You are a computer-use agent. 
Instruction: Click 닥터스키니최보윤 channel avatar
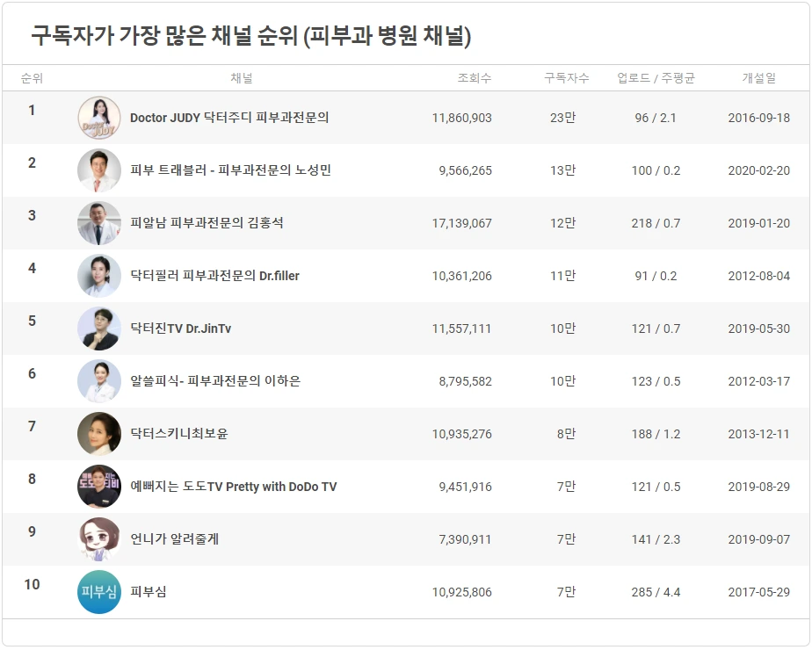click(99, 434)
